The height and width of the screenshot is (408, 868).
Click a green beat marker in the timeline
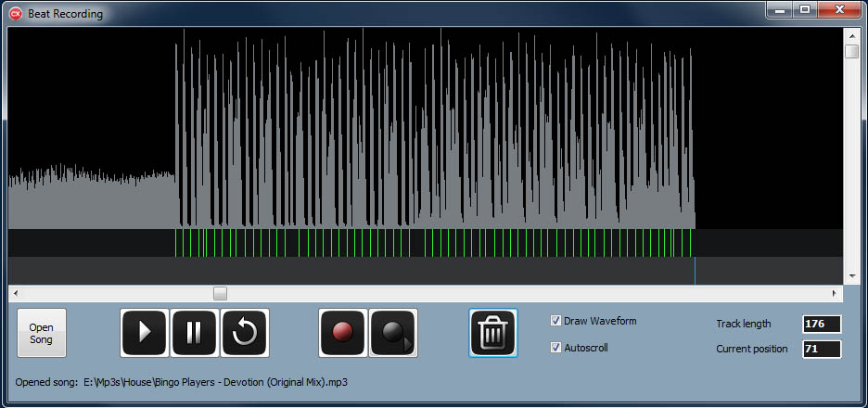coord(426,243)
